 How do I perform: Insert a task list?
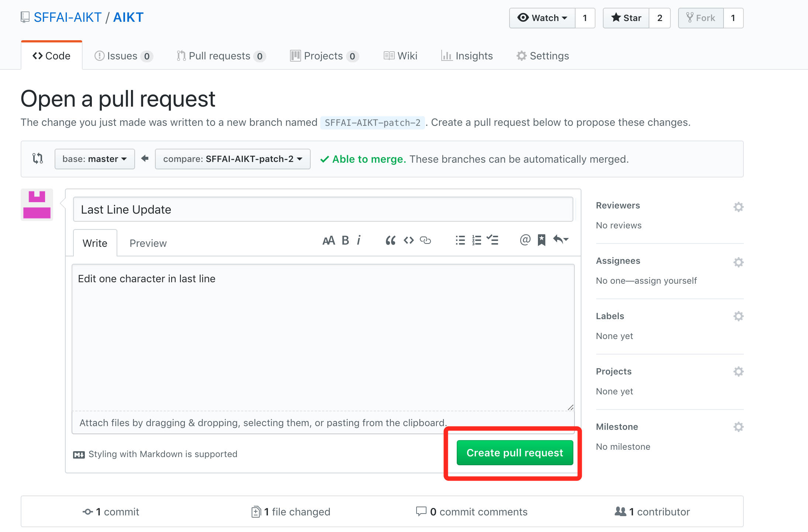click(493, 241)
